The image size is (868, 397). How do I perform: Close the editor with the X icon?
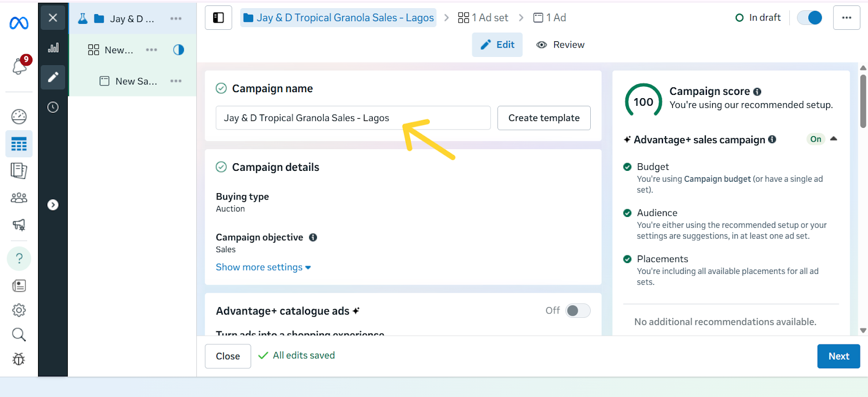(53, 18)
